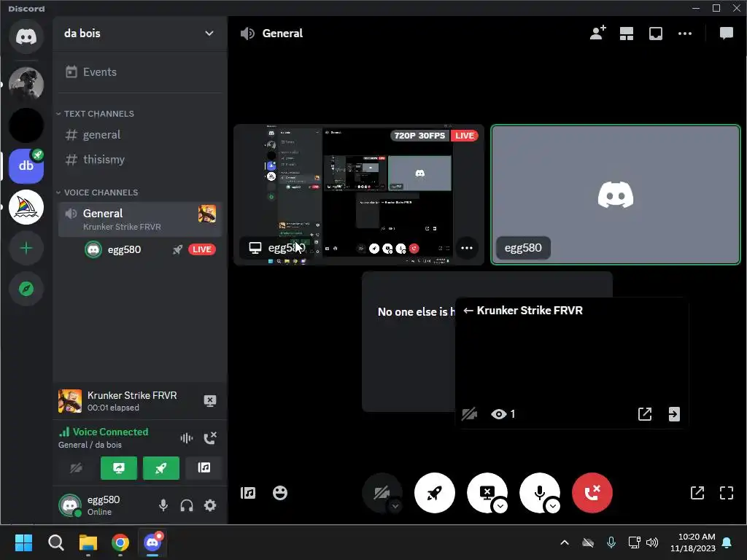The image size is (747, 560).
Task: Open emoji reactions smiley icon
Action: pos(280,493)
